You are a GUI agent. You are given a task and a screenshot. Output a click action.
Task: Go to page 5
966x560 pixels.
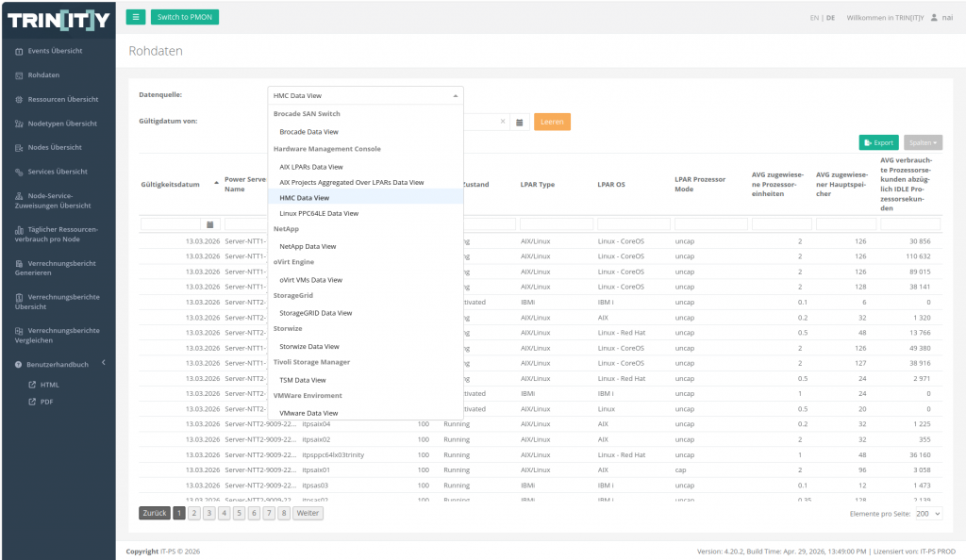239,513
